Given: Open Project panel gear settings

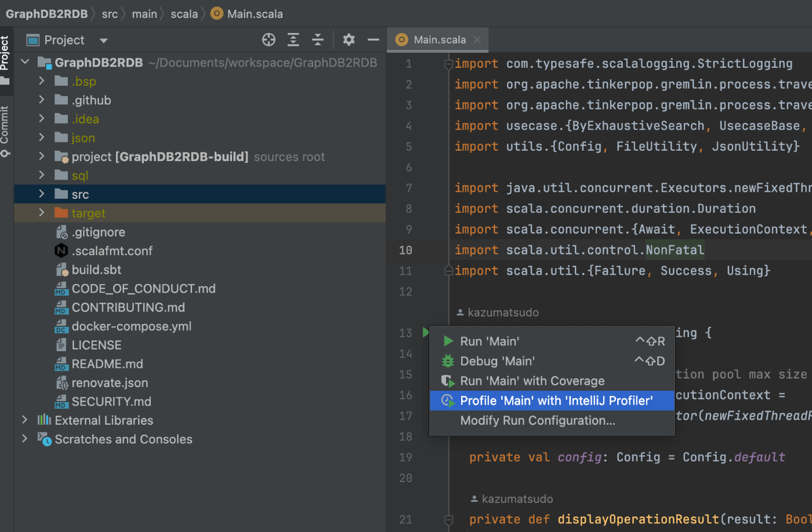Looking at the screenshot, I should pyautogui.click(x=349, y=39).
